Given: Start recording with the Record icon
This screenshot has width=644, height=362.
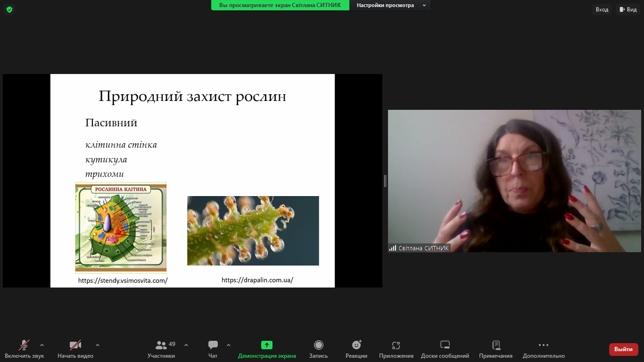Looking at the screenshot, I should pyautogui.click(x=319, y=345).
